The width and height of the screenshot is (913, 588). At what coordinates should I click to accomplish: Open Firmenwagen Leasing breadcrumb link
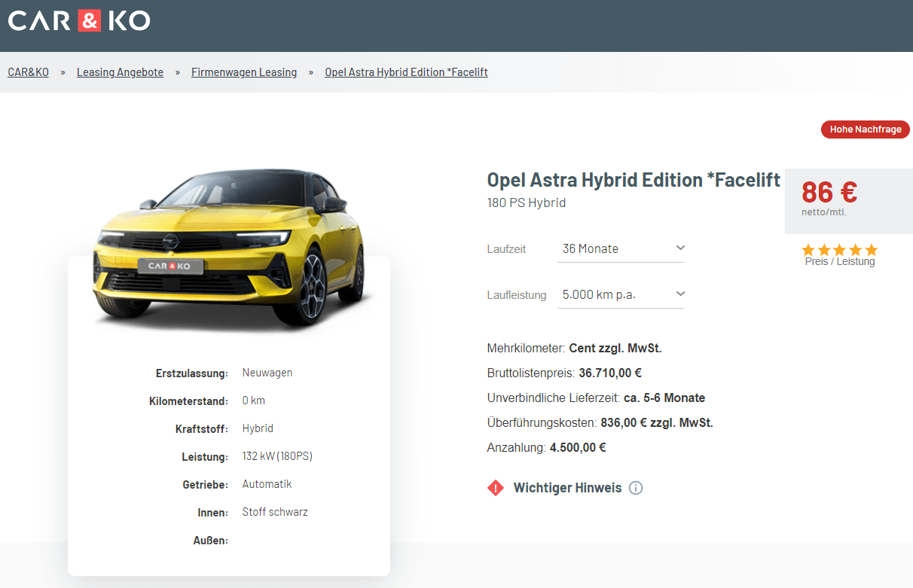244,72
